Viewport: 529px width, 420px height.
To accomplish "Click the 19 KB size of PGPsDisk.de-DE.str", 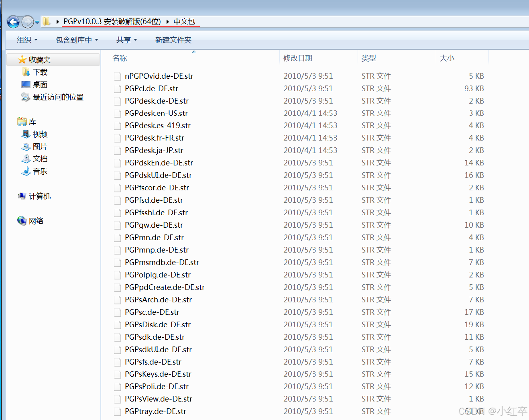I will point(474,325).
